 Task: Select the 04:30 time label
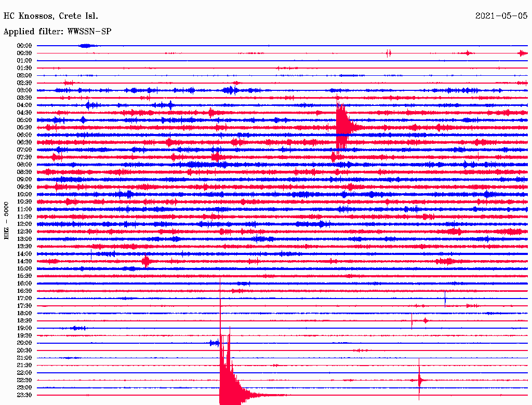(x=24, y=113)
